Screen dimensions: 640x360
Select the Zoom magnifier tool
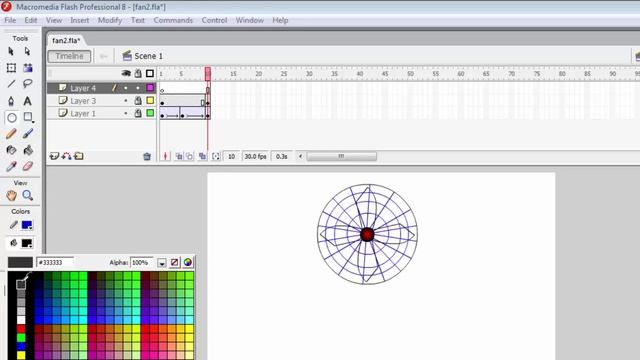tap(27, 196)
